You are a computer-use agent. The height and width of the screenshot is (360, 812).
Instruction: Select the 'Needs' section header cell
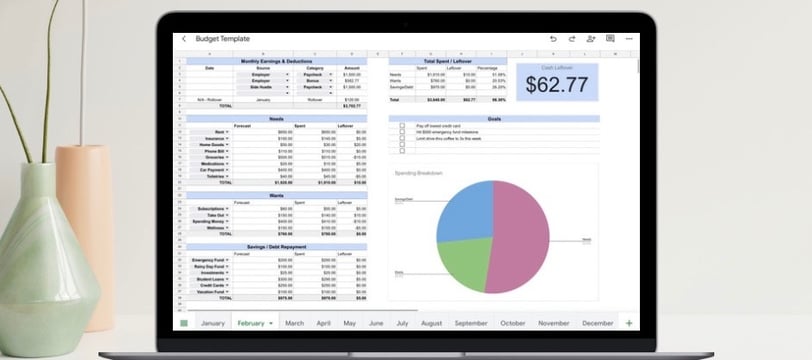[277, 119]
